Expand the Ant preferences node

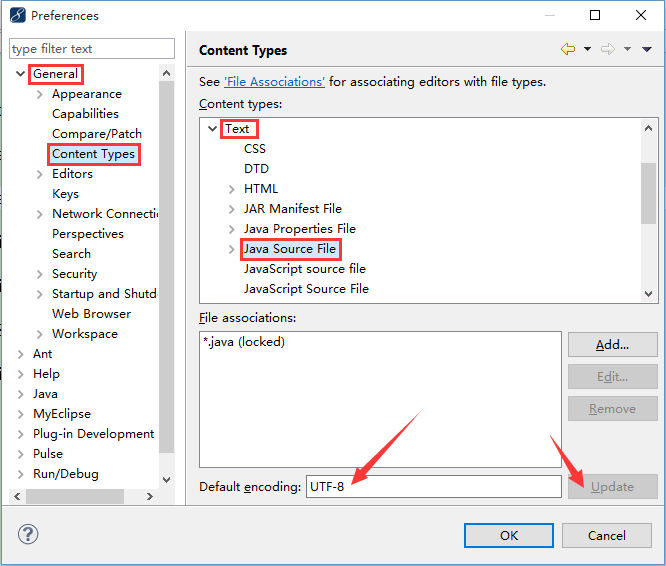pos(20,354)
